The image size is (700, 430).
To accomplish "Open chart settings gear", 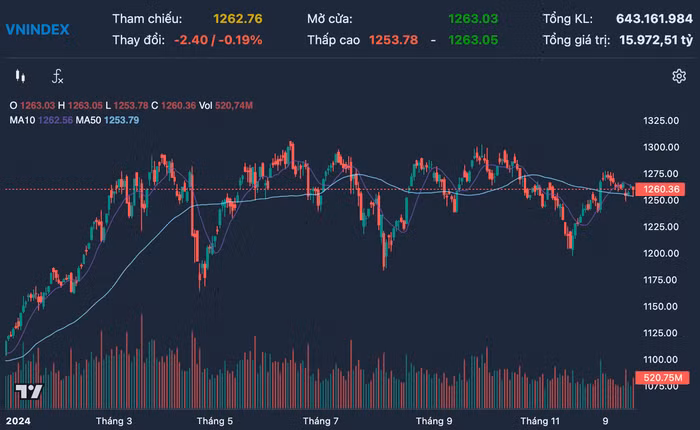I will click(679, 76).
